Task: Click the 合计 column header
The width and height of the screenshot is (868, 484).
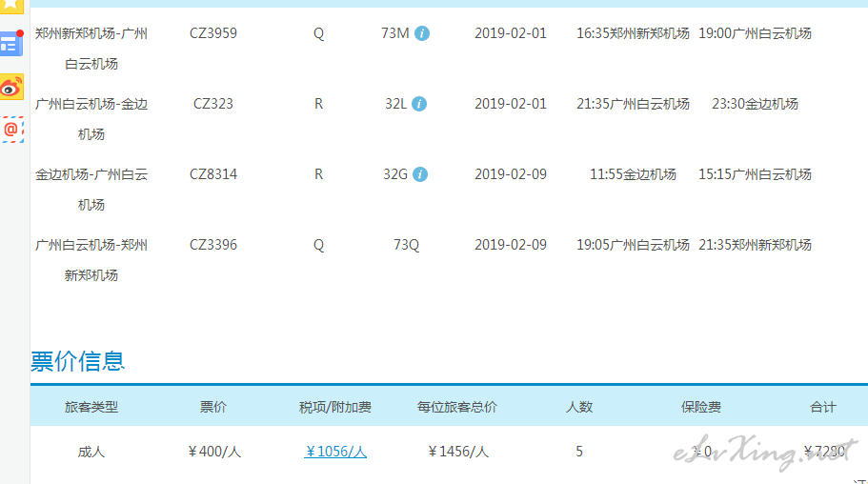Action: (823, 407)
